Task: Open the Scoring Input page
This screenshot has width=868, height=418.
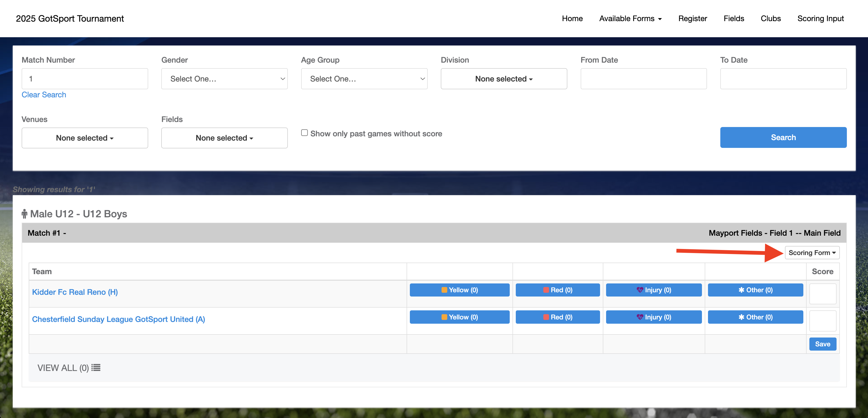Action: [820, 19]
